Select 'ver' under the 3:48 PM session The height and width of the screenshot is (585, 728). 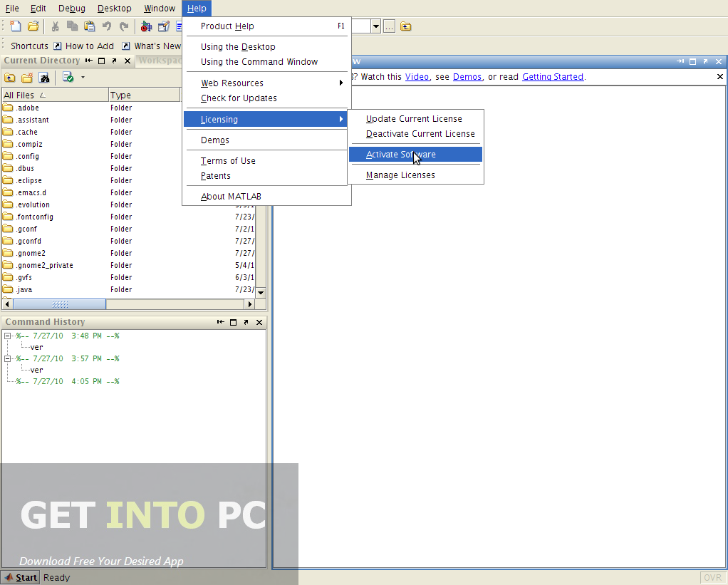pyautogui.click(x=36, y=347)
